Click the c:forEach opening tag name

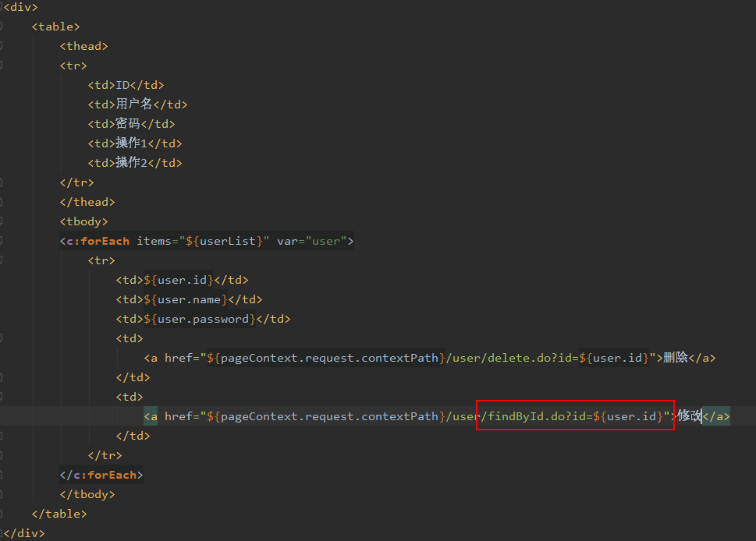pos(98,241)
